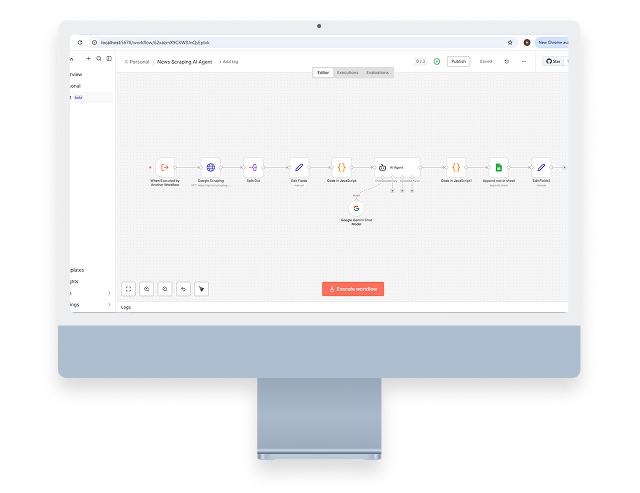Click the zoom out canvas button
Viewport: 640px width, 493px height.
[165, 289]
